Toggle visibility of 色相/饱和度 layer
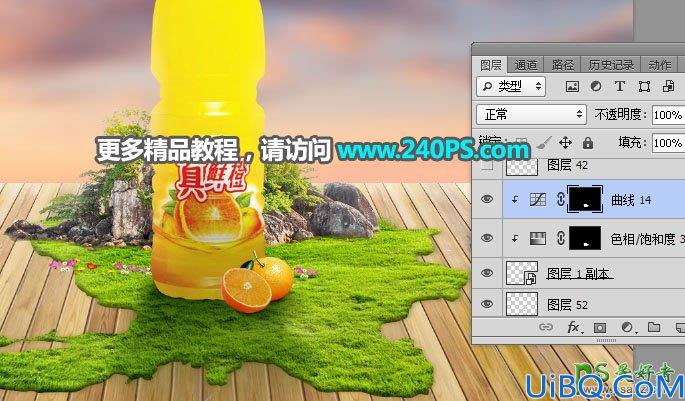 coord(487,238)
